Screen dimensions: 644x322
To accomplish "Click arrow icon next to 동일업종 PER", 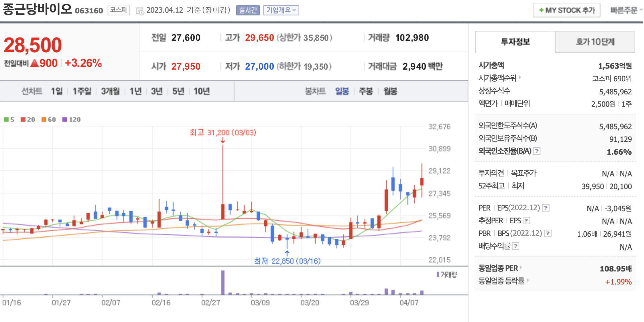I will pyautogui.click(x=521, y=267).
